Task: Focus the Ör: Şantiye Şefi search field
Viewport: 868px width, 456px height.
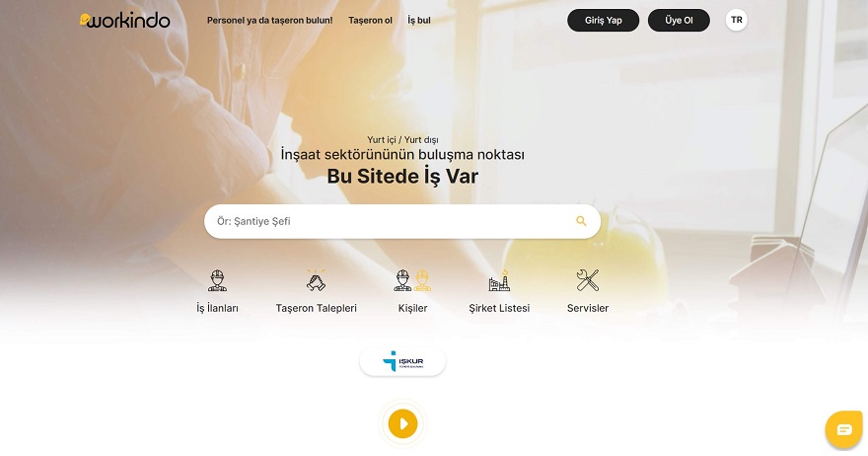Action: click(x=402, y=221)
